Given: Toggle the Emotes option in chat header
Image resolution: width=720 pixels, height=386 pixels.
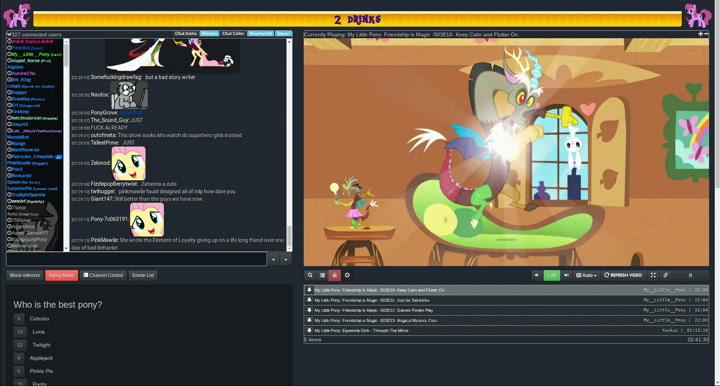Looking at the screenshot, I should click(x=209, y=34).
